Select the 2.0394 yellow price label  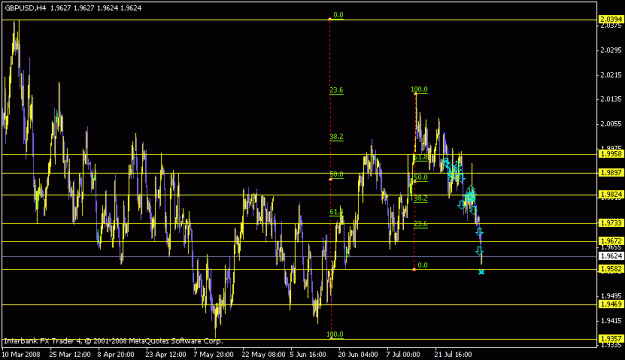point(611,20)
